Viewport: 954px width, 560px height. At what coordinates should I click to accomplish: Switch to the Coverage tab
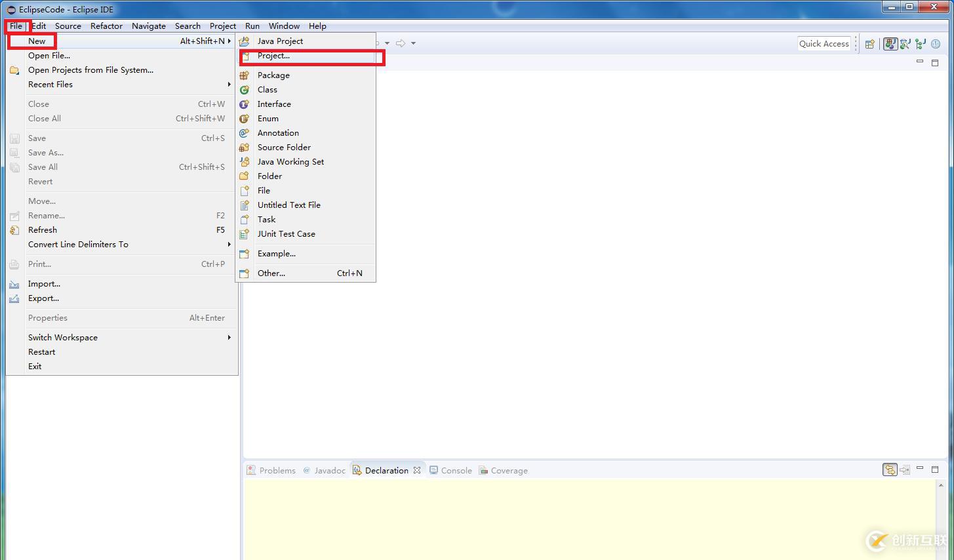click(x=503, y=470)
